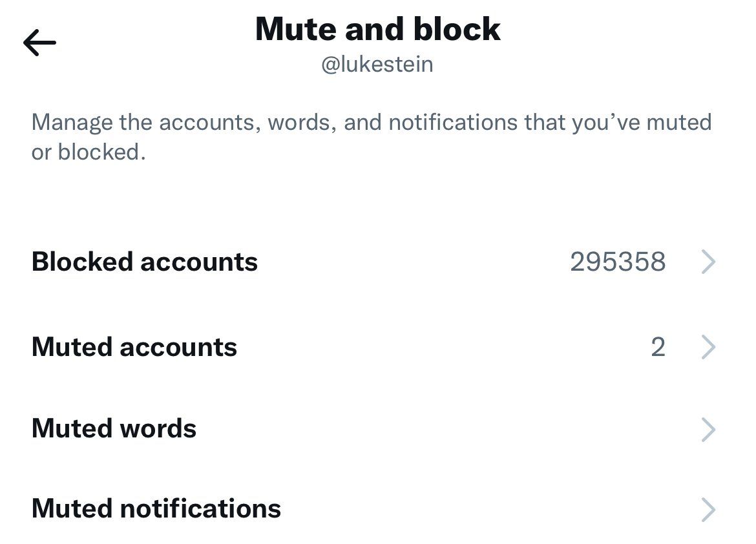
Task: Open the Muted words setting
Action: coord(114,429)
